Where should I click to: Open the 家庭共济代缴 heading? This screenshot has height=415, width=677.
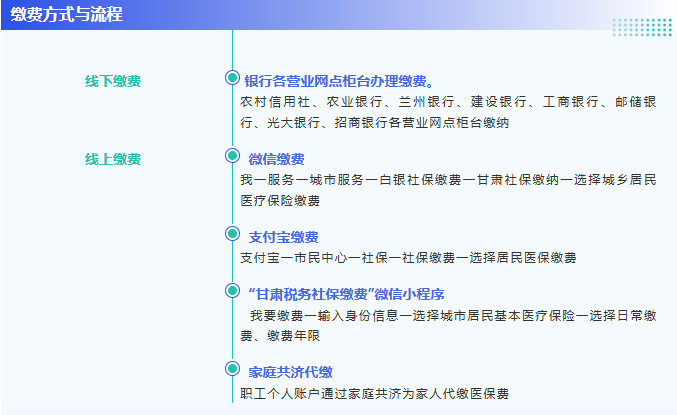(x=290, y=372)
